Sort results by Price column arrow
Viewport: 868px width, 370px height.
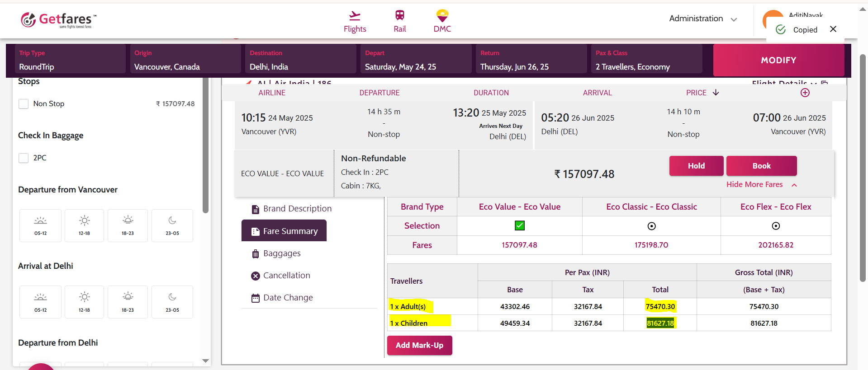pos(716,93)
